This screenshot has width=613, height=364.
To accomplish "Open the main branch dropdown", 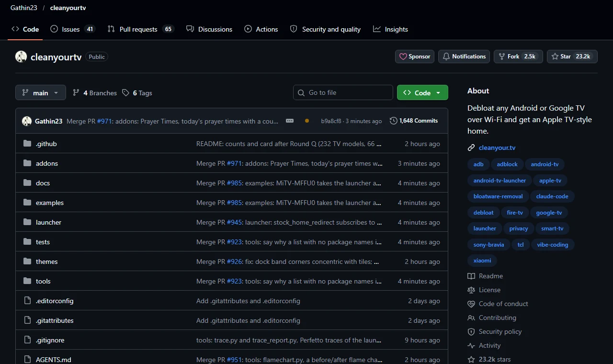I will tap(41, 92).
